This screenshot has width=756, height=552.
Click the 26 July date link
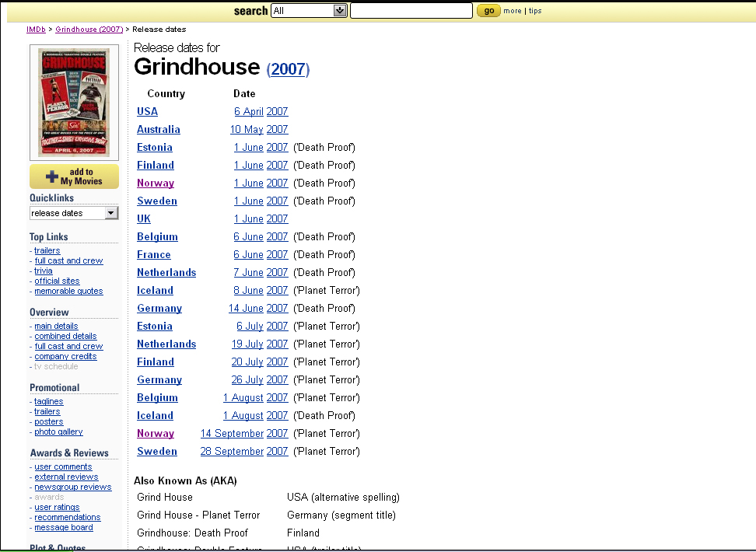click(x=247, y=380)
